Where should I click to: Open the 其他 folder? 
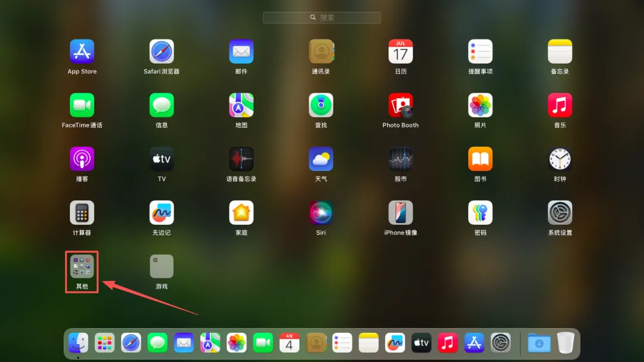(82, 266)
